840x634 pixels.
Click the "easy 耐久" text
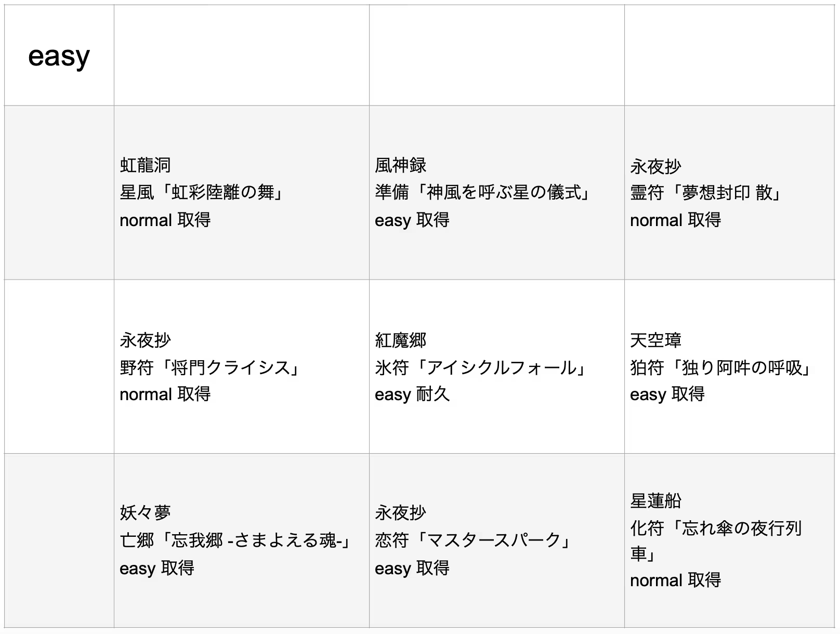[x=412, y=394]
